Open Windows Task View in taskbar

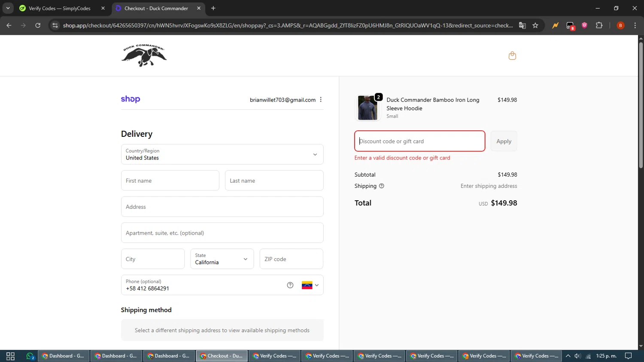click(x=11, y=356)
